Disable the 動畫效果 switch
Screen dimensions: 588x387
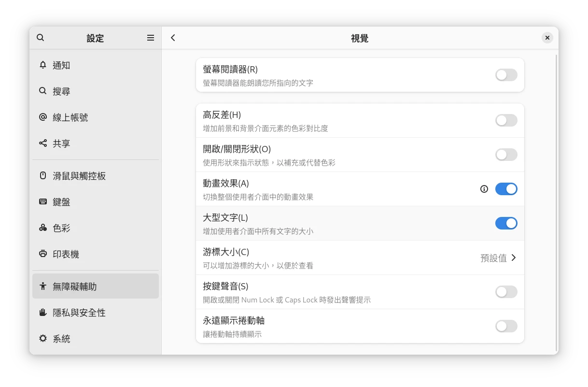click(506, 188)
